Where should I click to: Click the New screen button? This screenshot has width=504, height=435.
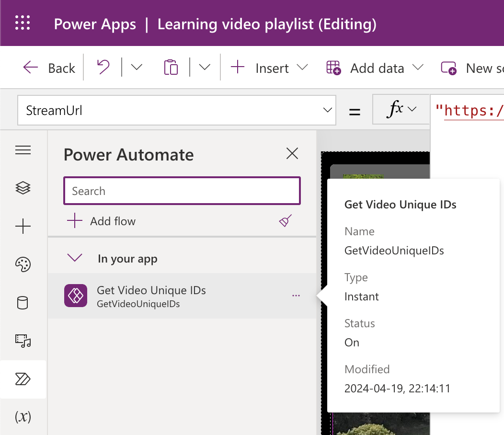[x=472, y=68]
